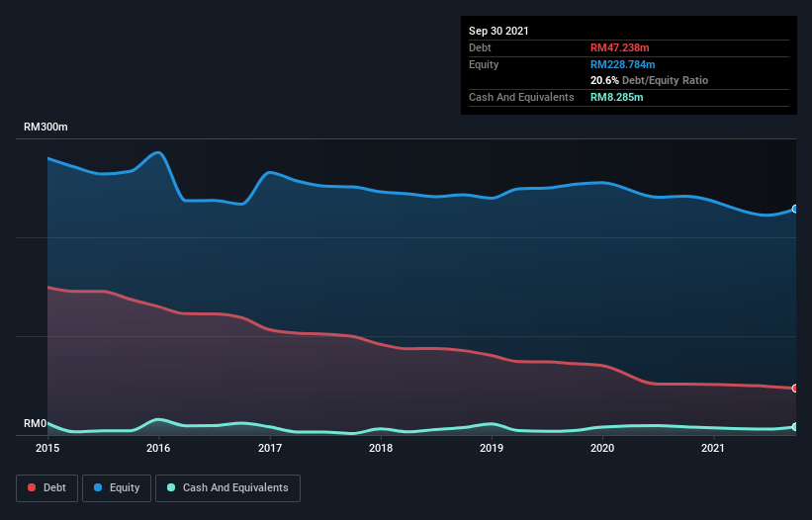This screenshot has height=520, width=812.
Task: Click the RM300m y-axis label
Action: coord(45,127)
